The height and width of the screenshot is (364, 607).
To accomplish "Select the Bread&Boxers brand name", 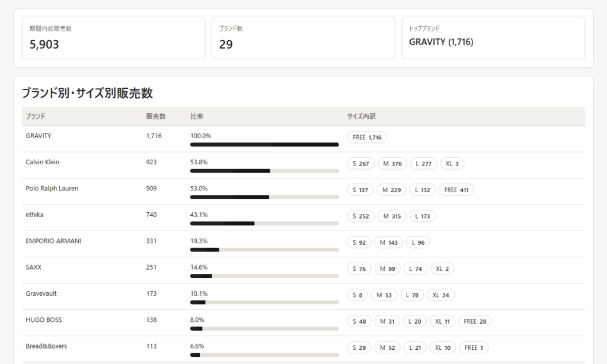I will coord(46,347).
